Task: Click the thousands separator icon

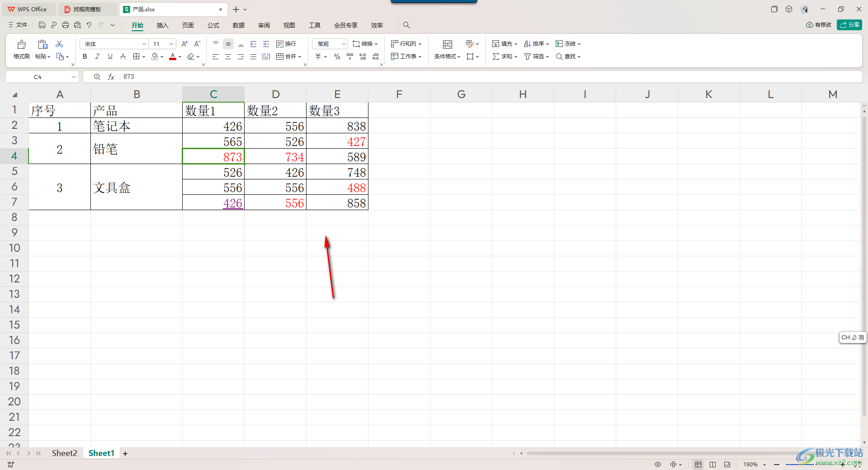Action: point(350,56)
